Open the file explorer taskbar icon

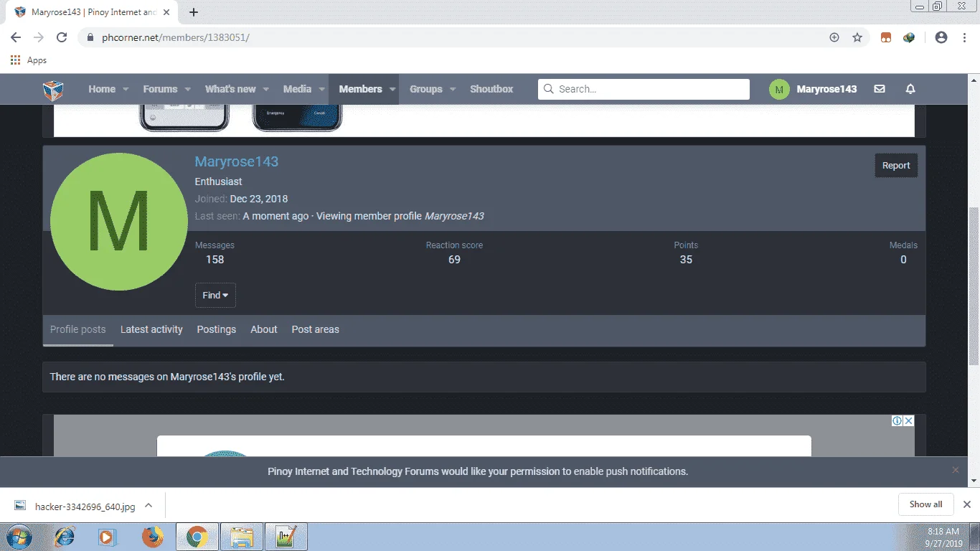242,537
